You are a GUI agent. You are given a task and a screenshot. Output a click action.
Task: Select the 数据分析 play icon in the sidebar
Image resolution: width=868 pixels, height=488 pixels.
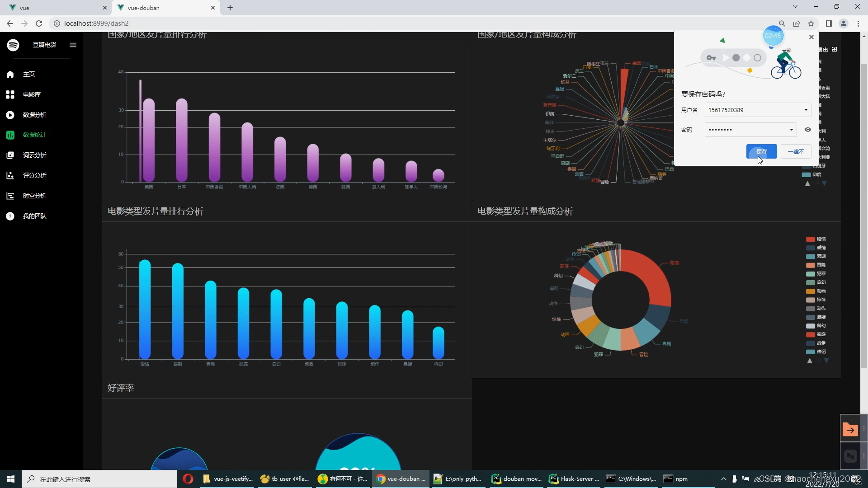click(x=10, y=115)
